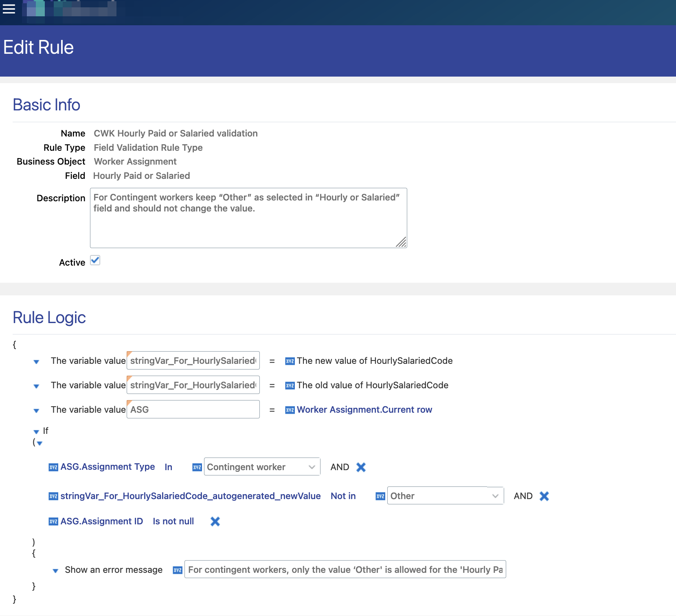Click XYZ icon before error message field
This screenshot has height=616, width=676.
coord(178,570)
